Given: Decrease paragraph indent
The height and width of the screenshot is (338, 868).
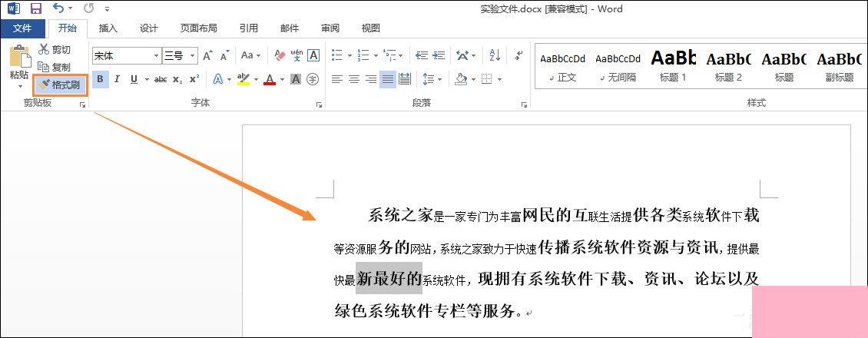Looking at the screenshot, I should point(422,55).
